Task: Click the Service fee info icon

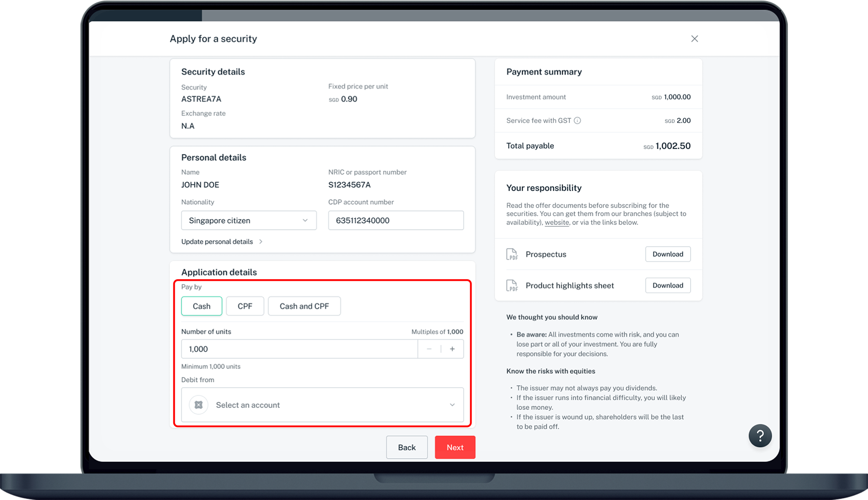Action: 577,120
